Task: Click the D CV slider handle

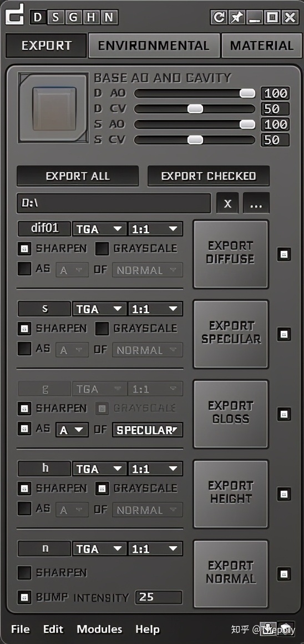Action: 195,108
